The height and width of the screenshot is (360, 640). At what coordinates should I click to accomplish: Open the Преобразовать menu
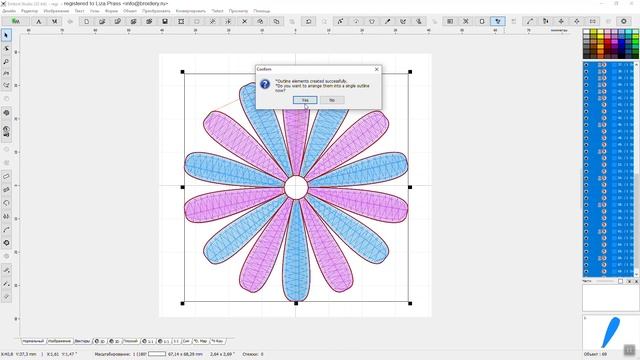pyautogui.click(x=156, y=11)
